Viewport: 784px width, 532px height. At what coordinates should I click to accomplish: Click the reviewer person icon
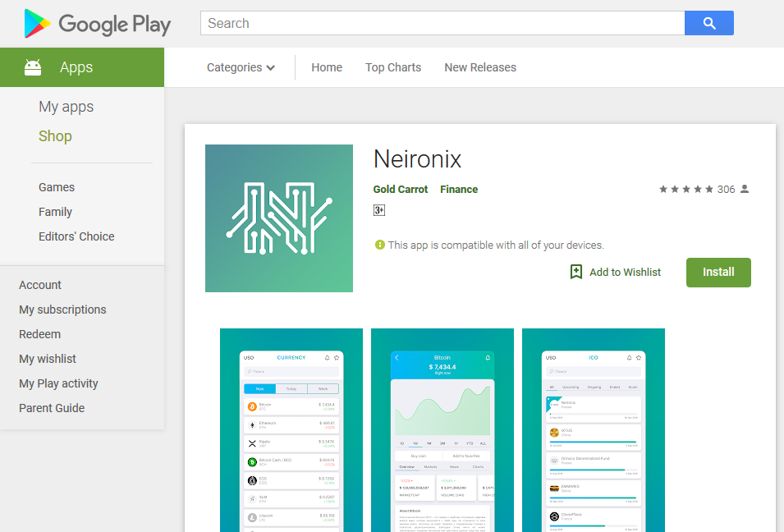pyautogui.click(x=745, y=189)
